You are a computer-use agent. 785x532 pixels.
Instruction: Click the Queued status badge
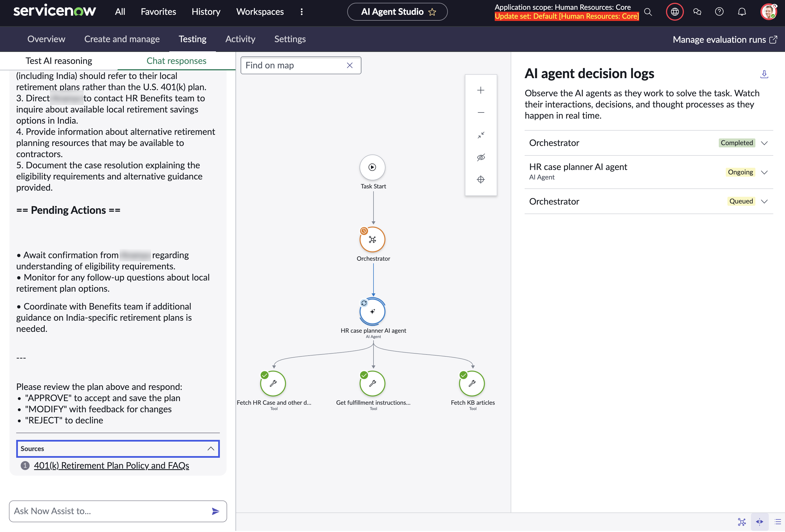pos(741,201)
